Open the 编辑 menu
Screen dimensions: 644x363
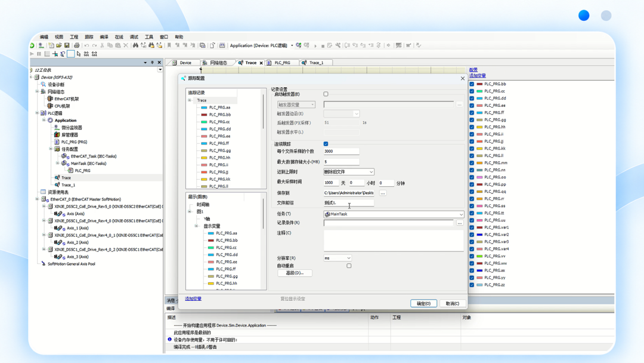(x=44, y=37)
